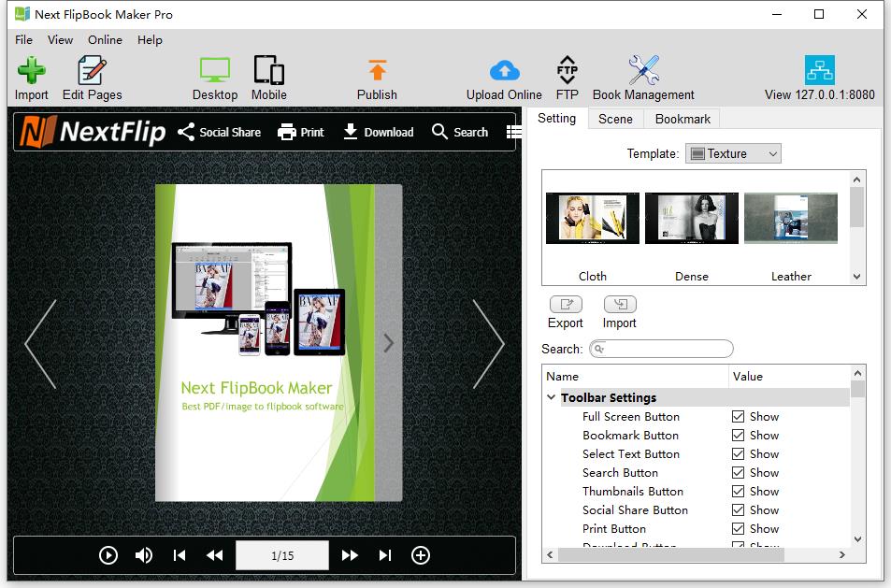Uncheck Full Screen Button Show checkbox
Viewport: 891px width, 588px height.
(x=739, y=417)
